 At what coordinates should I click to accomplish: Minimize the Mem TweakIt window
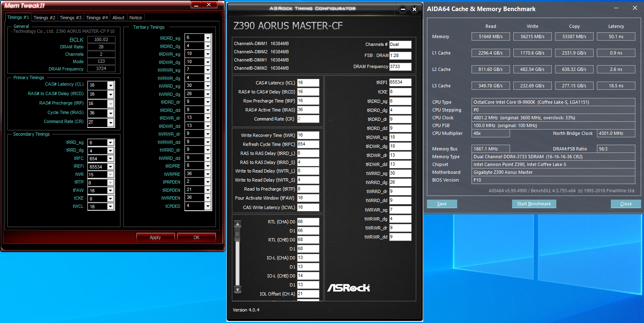196,5
